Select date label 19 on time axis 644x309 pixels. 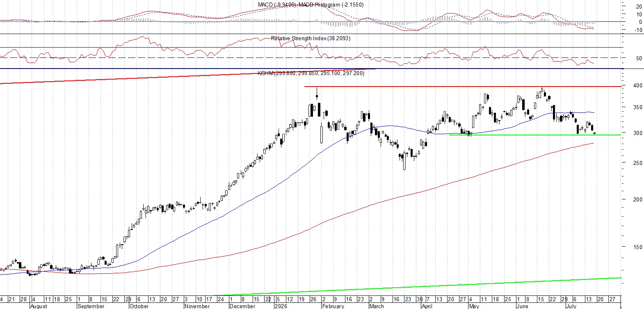click(301, 299)
